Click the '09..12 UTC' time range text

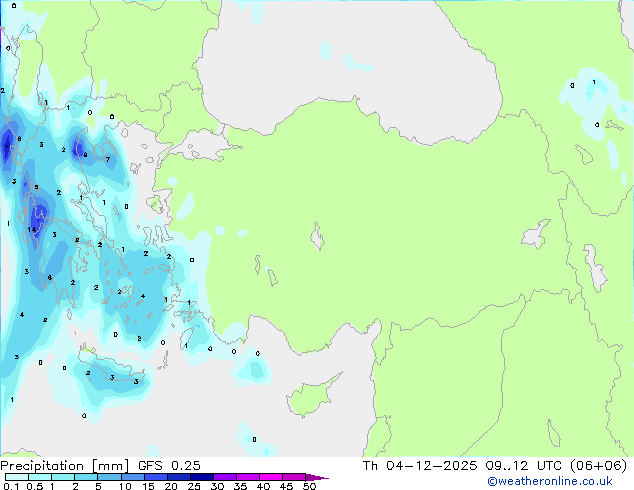click(524, 466)
